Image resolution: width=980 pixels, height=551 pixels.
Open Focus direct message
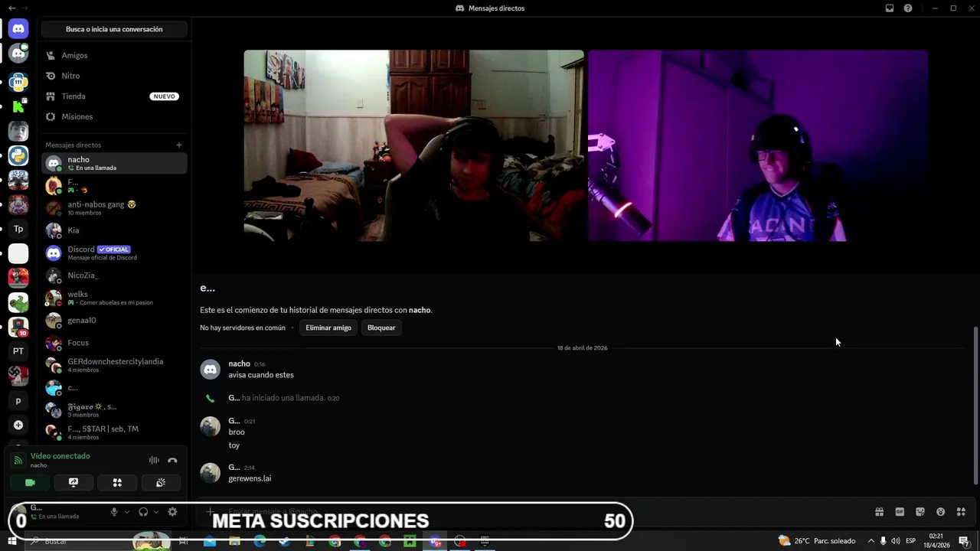coord(114,343)
